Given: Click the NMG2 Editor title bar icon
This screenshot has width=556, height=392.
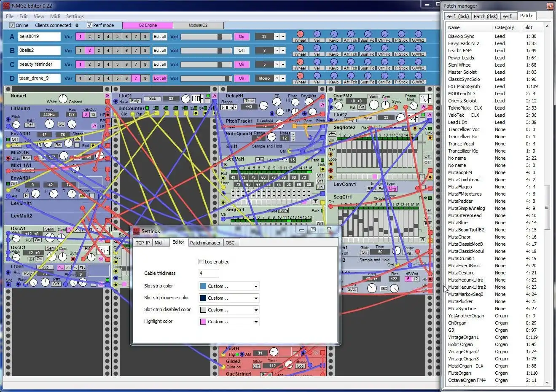Looking at the screenshot, I should click(x=7, y=5).
